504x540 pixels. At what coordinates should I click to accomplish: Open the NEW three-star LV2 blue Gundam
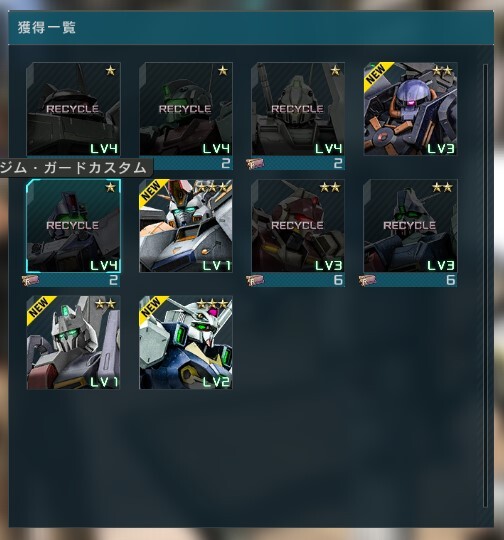click(x=186, y=342)
